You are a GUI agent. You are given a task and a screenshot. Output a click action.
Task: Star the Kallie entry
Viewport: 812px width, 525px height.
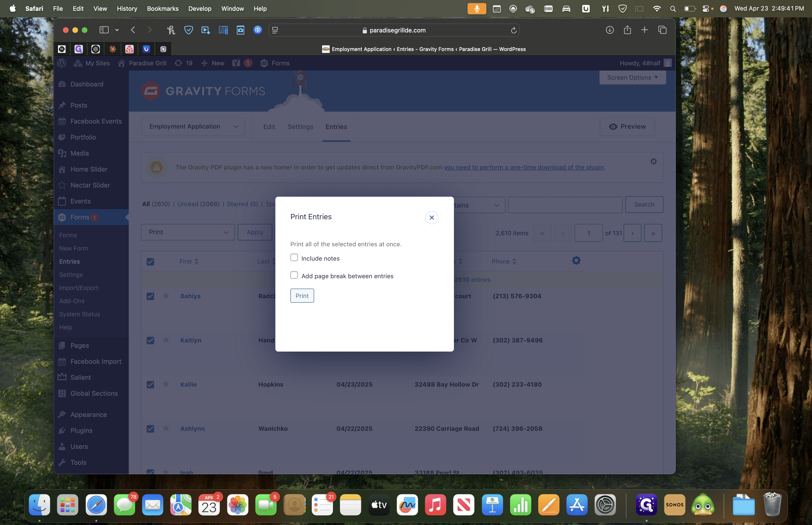pyautogui.click(x=166, y=384)
